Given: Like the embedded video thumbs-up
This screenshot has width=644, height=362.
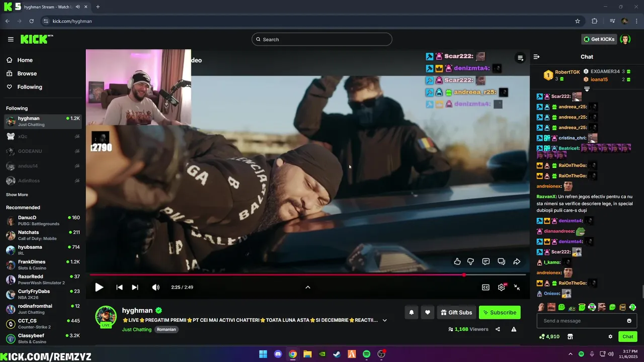Looking at the screenshot, I should coord(457,261).
